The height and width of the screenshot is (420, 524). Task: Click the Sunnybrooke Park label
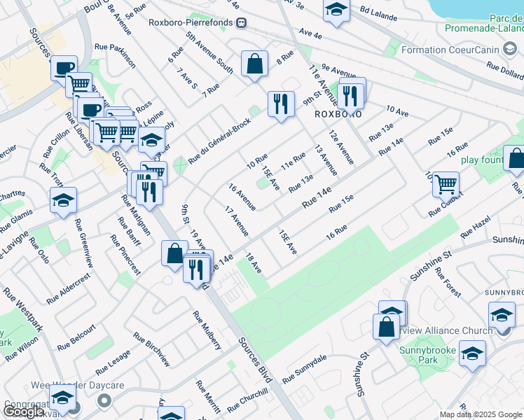(427, 355)
